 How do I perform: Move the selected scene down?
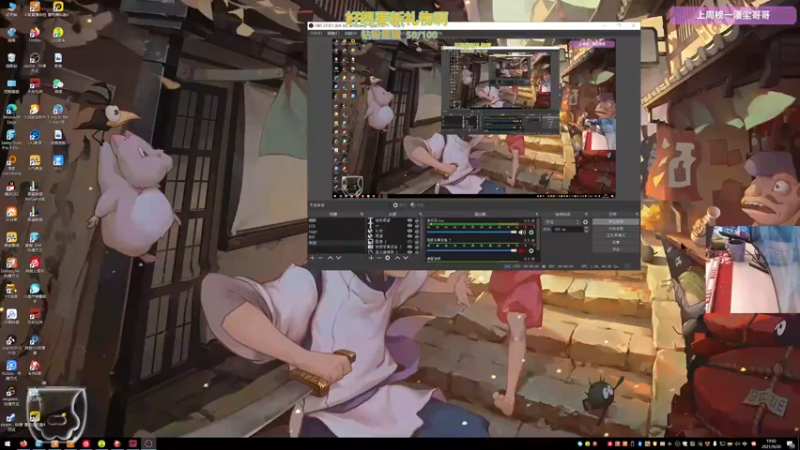click(338, 258)
